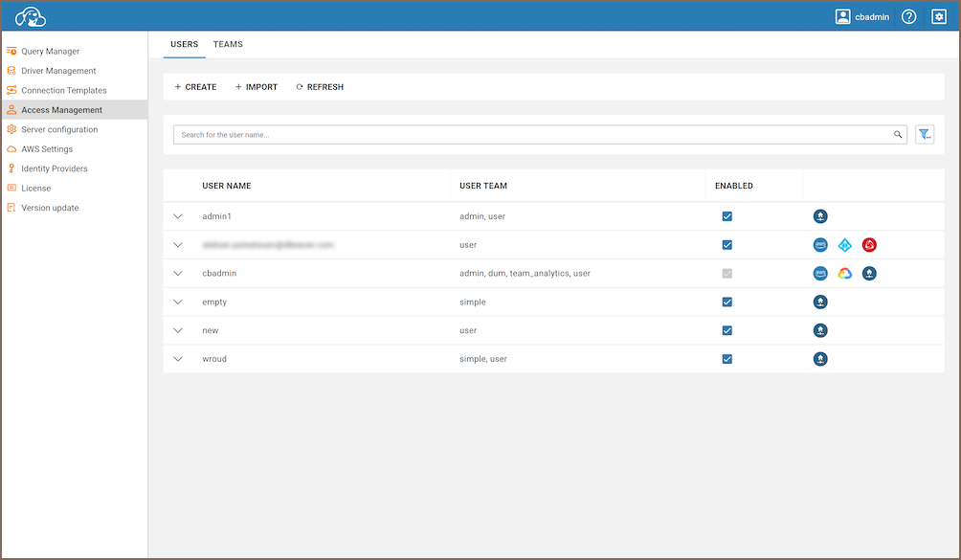
Task: Expand the admin1 user row
Action: click(x=178, y=216)
